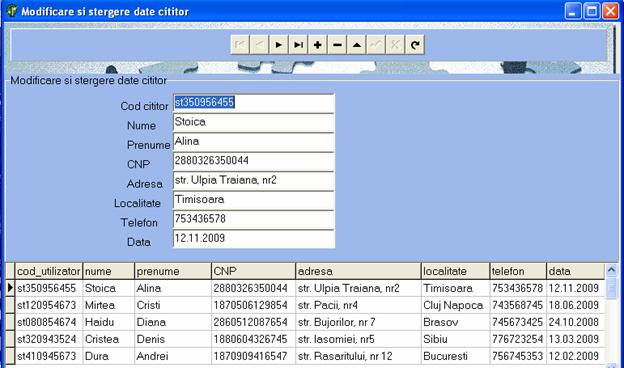The width and height of the screenshot is (624, 368).
Task: Click date cell 12.02.2009
Action: 575,356
